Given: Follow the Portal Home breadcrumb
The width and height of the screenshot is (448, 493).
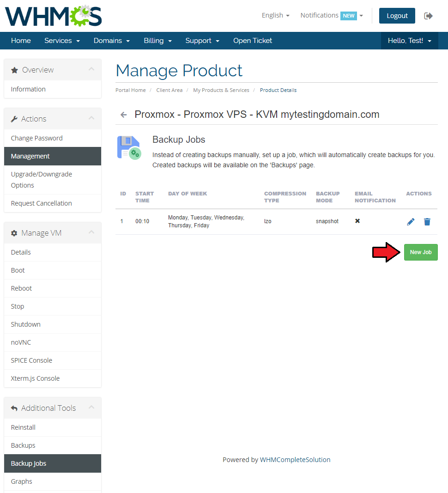Looking at the screenshot, I should coord(130,90).
